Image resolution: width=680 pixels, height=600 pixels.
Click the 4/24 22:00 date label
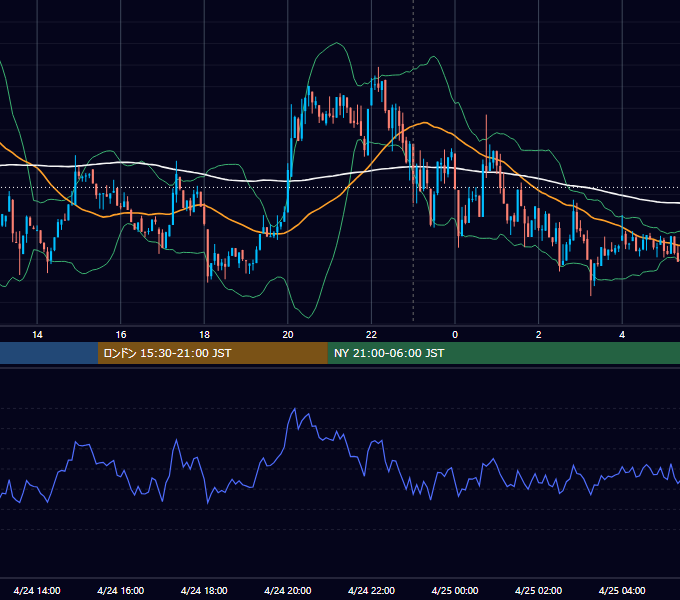click(x=371, y=590)
